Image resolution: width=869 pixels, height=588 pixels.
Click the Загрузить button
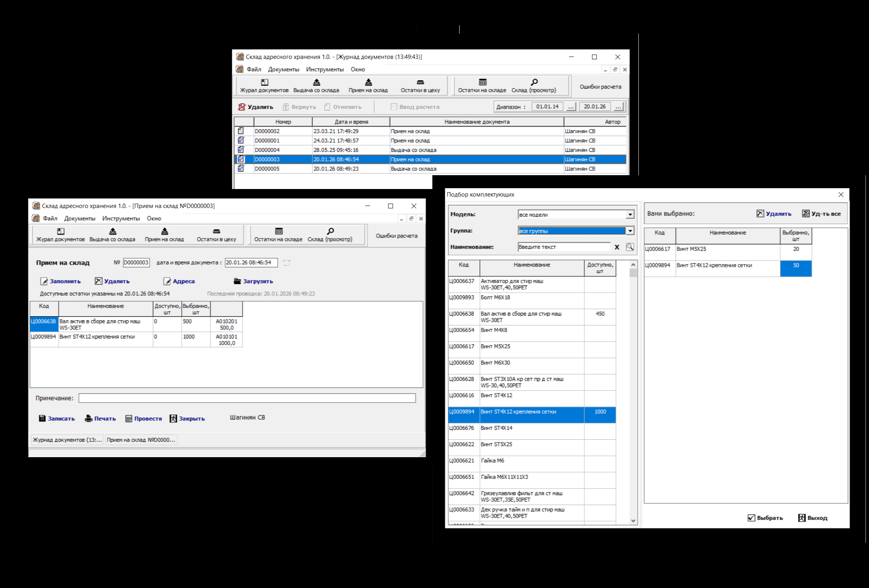click(x=253, y=281)
